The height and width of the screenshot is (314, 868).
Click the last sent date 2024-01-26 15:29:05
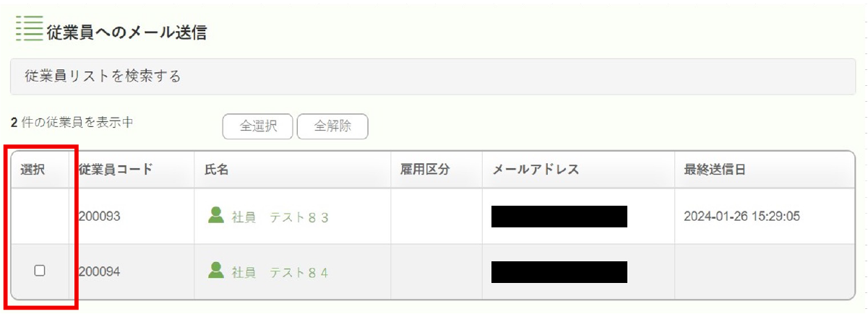[742, 217]
